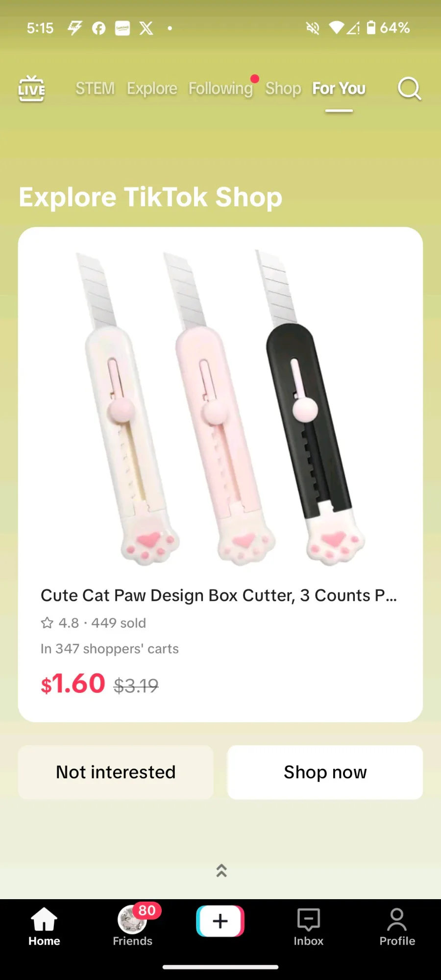441x980 pixels.
Task: Tap the star rating icon beside 4.8
Action: point(47,623)
